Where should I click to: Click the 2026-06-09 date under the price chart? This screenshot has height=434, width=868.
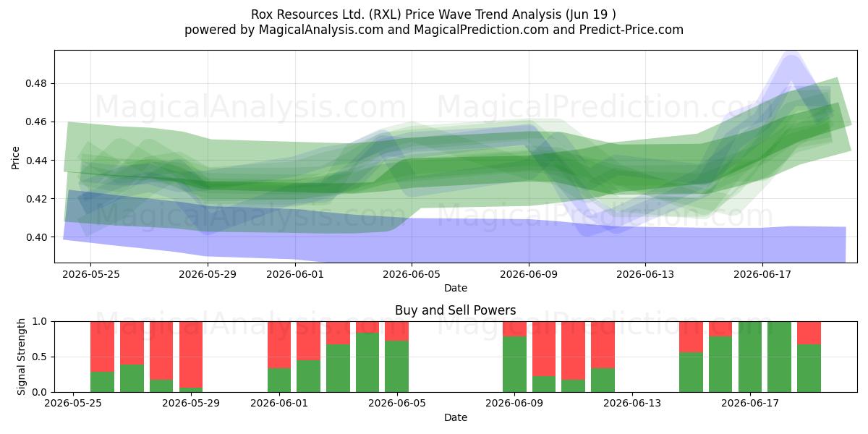[x=529, y=274]
